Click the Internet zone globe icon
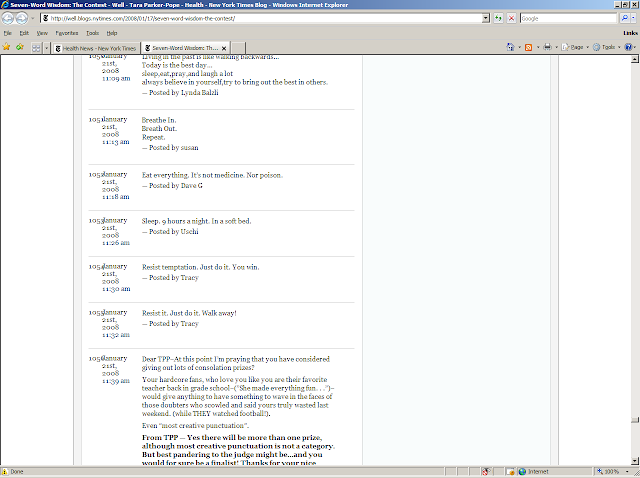This screenshot has width=640, height=478. (x=522, y=471)
